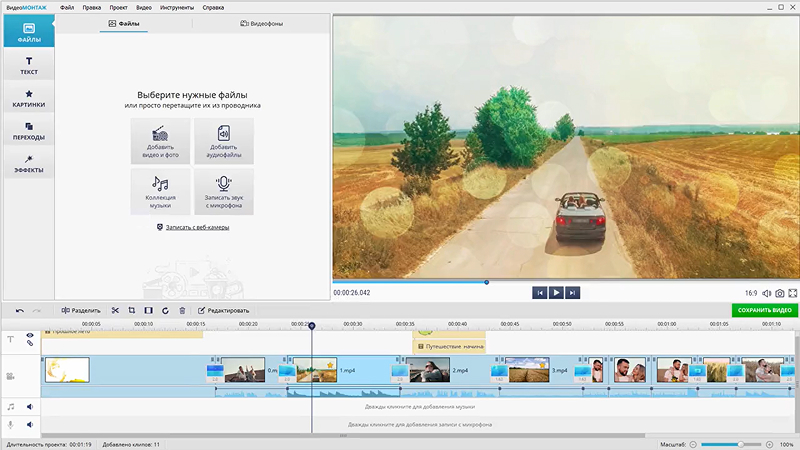
Task: Mute the microphone track speaker
Action: pyautogui.click(x=30, y=424)
